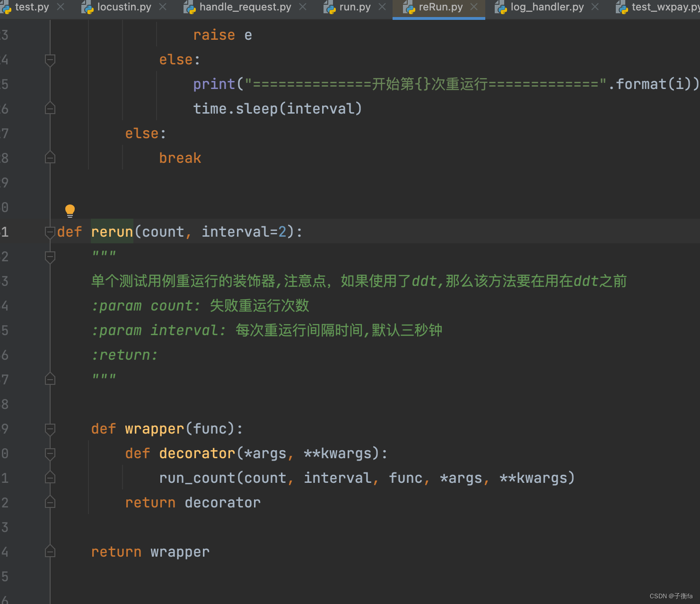
Task: Click fold end marker at break line
Action: (x=50, y=158)
